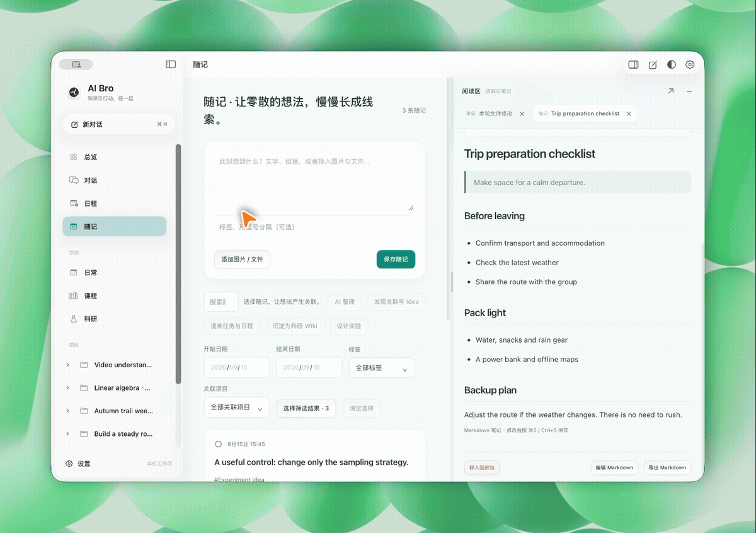Open 科研 space in sidebar
756x533 pixels.
115,319
